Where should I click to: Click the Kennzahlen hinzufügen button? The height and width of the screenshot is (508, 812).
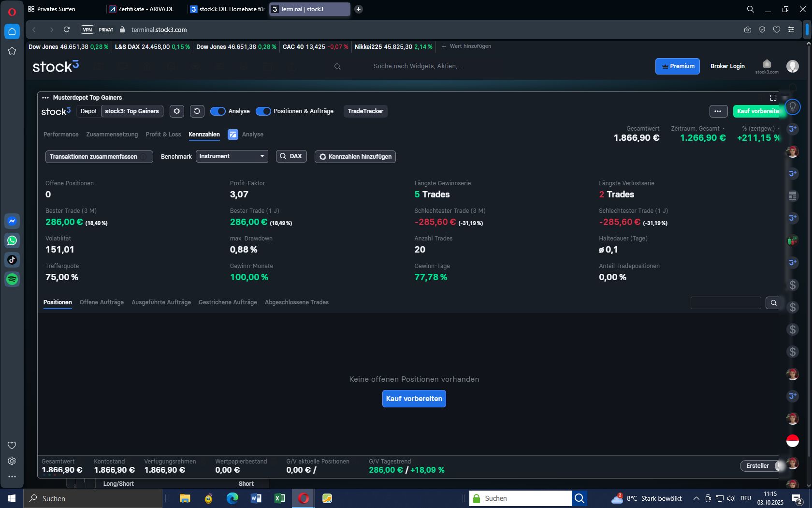(x=355, y=157)
